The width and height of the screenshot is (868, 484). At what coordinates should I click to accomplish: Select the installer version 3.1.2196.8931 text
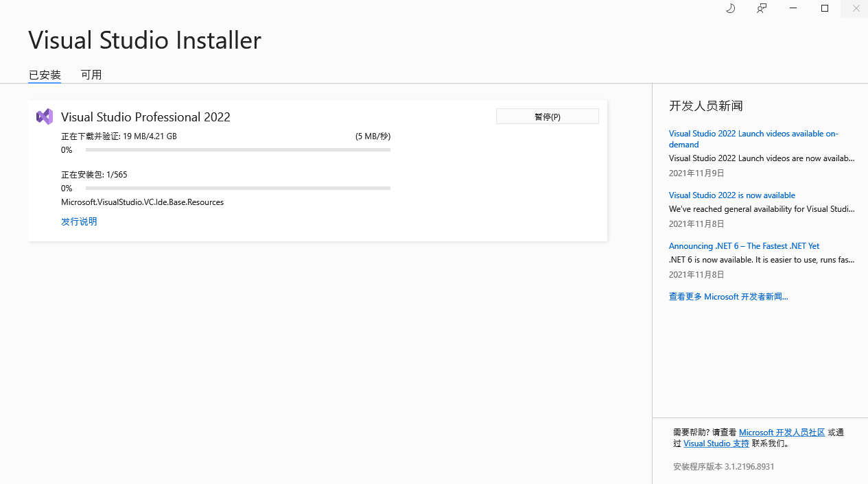click(x=724, y=466)
